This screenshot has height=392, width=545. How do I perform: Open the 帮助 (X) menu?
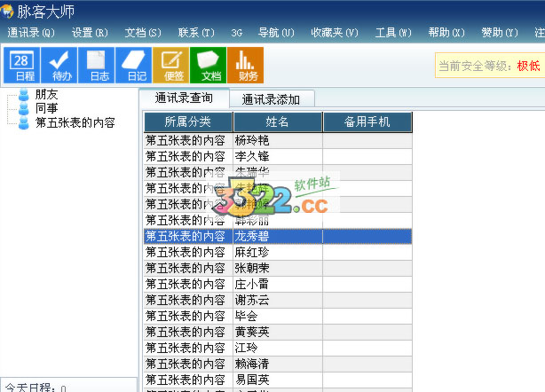tap(446, 33)
